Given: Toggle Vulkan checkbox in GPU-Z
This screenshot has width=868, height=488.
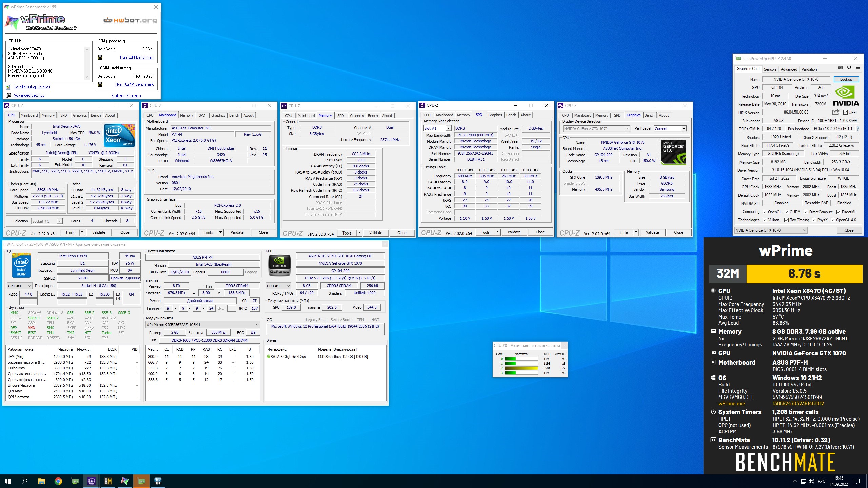Looking at the screenshot, I should (x=765, y=220).
